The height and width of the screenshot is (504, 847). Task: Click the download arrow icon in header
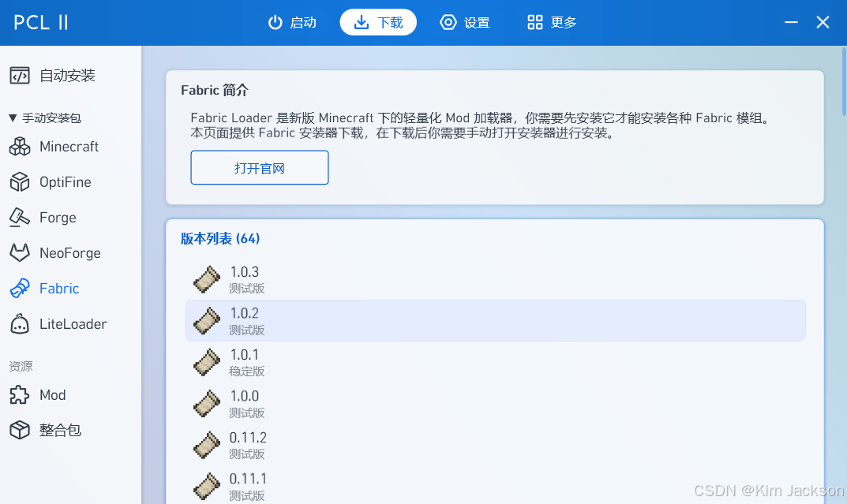362,22
